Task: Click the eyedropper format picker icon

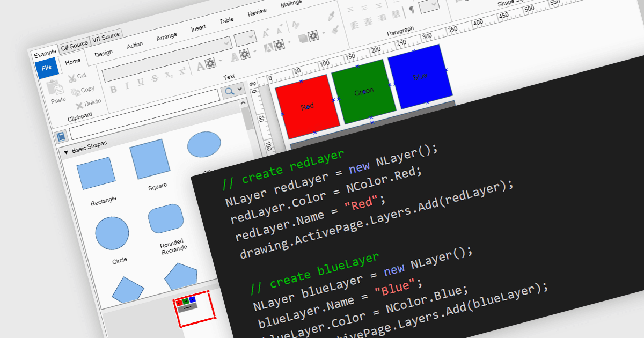Action: click(331, 16)
